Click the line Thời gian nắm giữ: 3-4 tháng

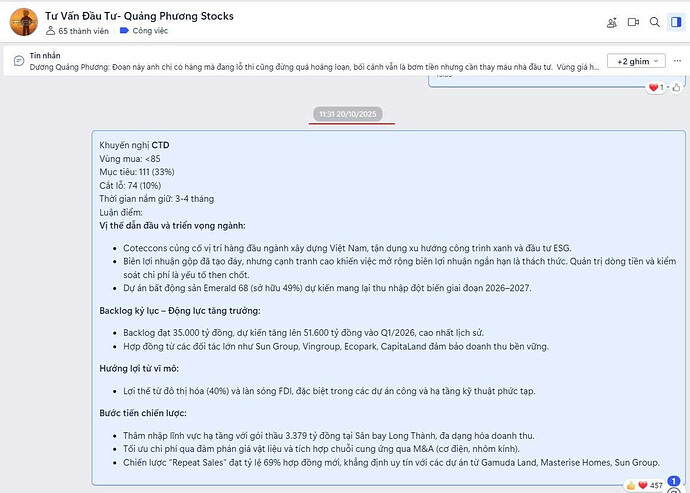point(157,199)
